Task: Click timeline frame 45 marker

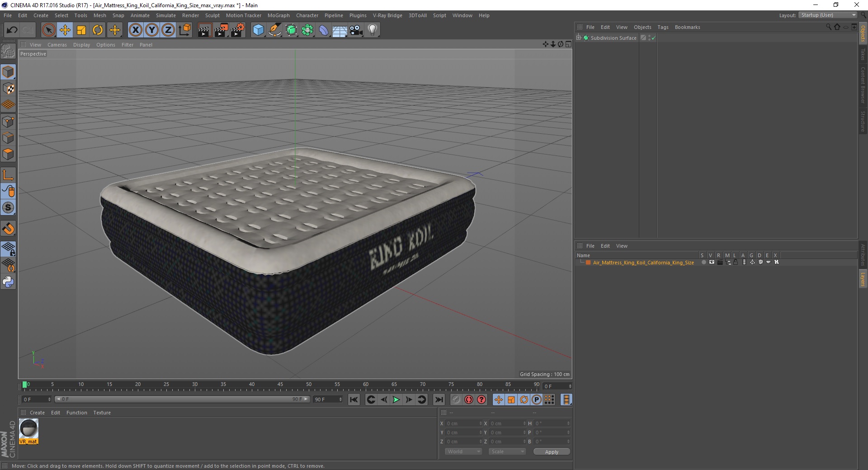Action: [280, 385]
